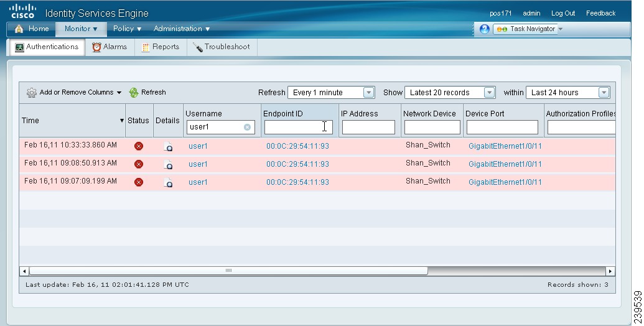Open the Policy menu
The width and height of the screenshot is (644, 326).
(x=127, y=29)
